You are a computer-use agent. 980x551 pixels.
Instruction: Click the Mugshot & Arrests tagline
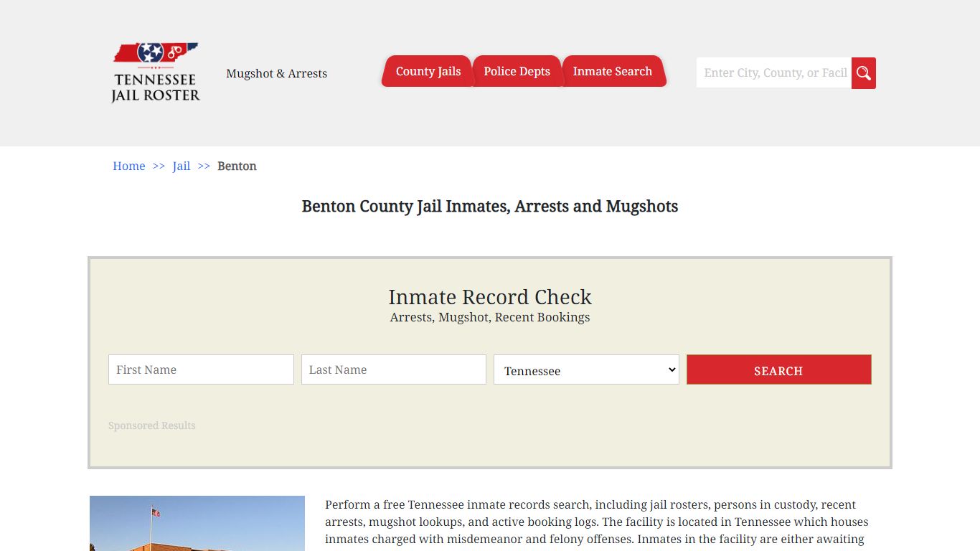(276, 73)
